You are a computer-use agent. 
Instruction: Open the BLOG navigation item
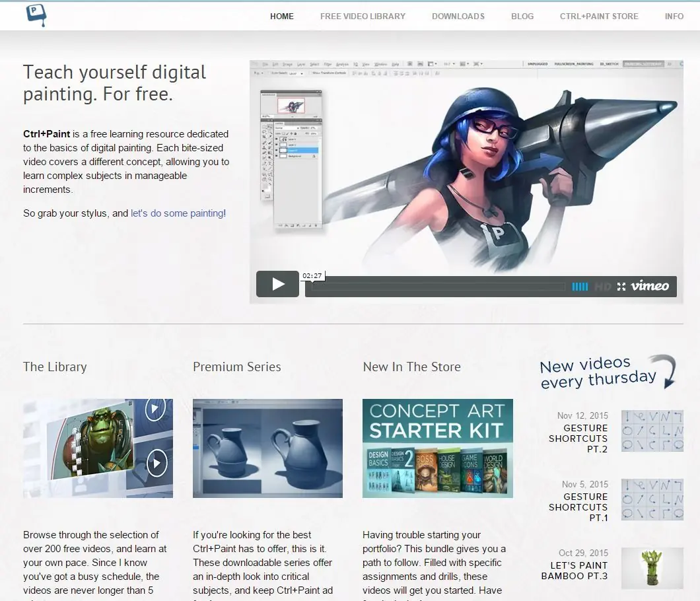click(x=522, y=17)
